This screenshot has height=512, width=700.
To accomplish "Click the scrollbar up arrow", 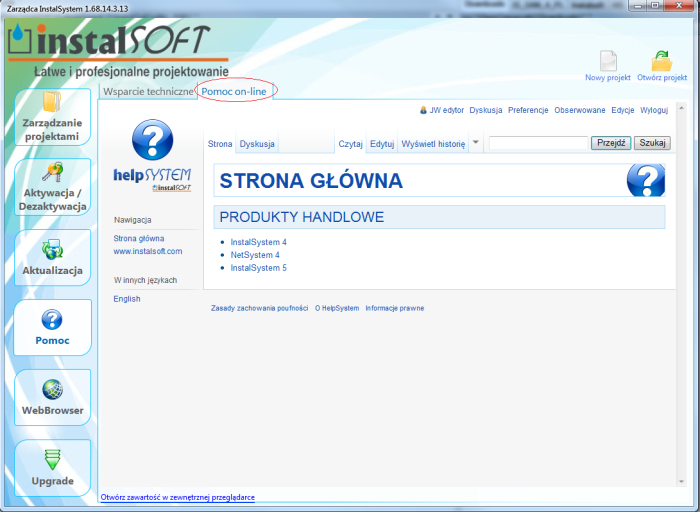I will click(681, 108).
